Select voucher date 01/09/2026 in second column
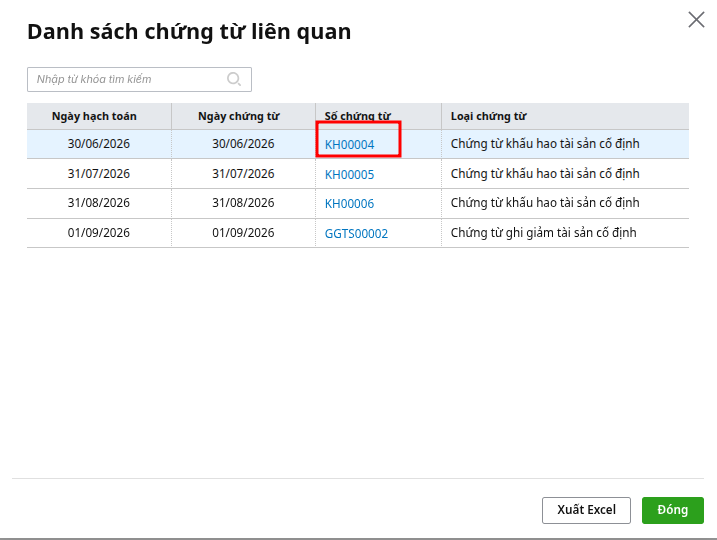717x540 pixels. (243, 233)
